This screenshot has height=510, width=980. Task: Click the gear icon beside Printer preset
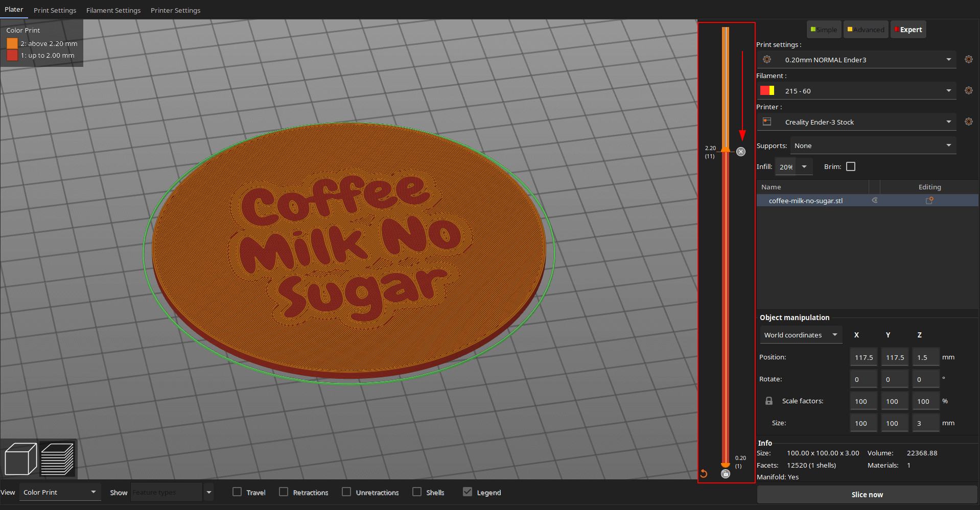(968, 122)
